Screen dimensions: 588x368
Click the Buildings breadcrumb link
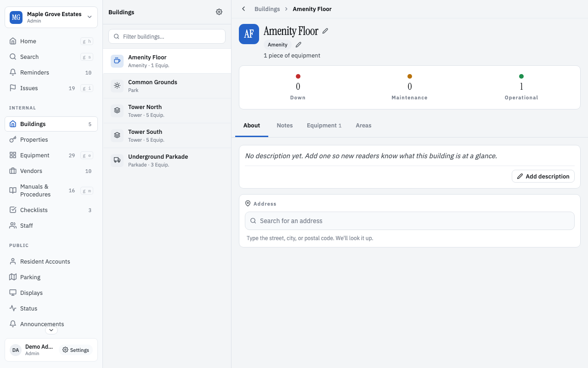[267, 9]
